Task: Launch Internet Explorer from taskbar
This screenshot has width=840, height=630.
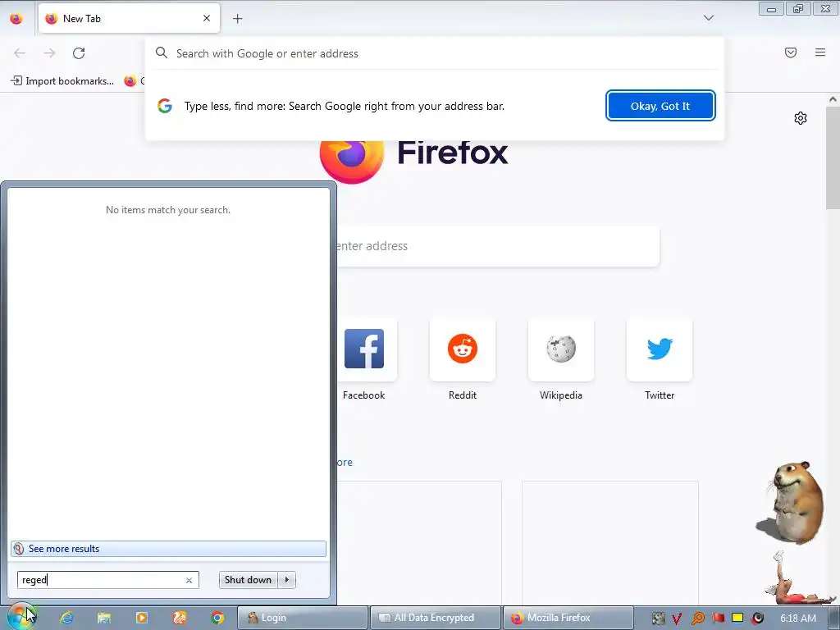Action: (66, 618)
